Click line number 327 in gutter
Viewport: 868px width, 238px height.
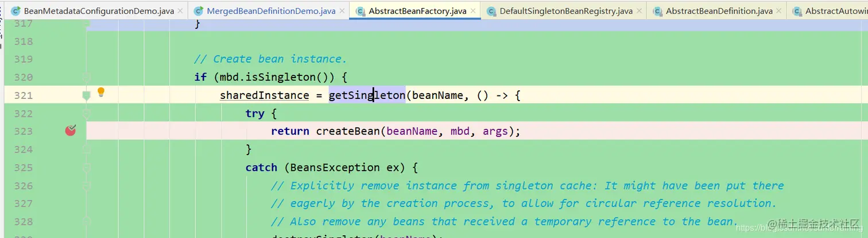pyautogui.click(x=24, y=204)
